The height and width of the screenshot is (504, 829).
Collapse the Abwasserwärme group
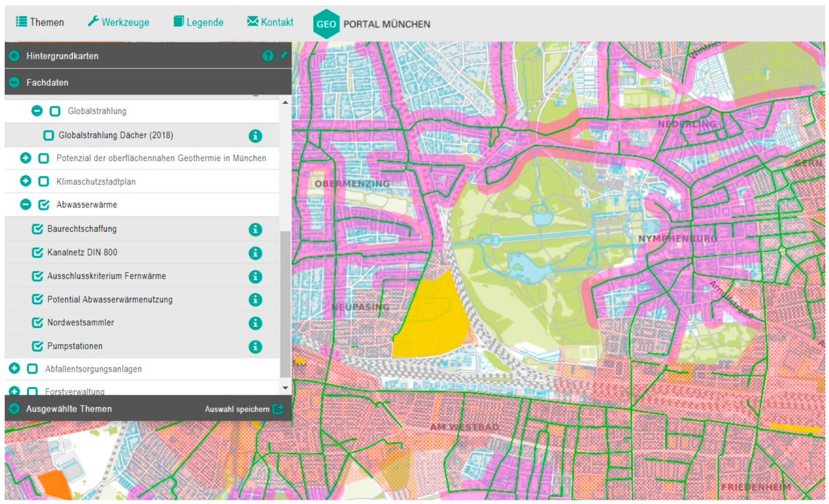click(26, 204)
